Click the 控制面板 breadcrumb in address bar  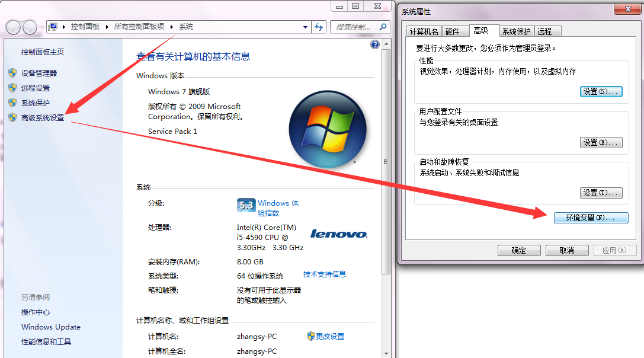85,27
